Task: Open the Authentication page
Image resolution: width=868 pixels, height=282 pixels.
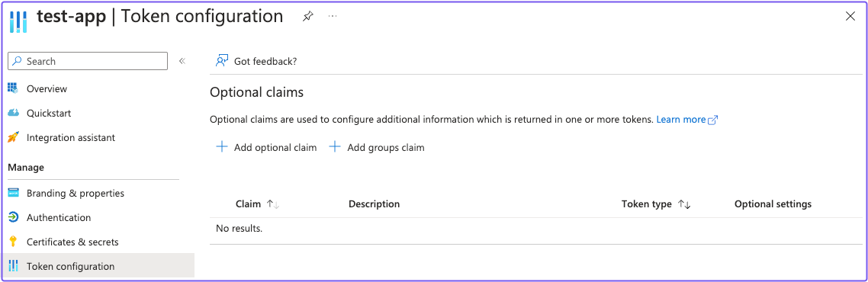Action: pyautogui.click(x=59, y=217)
